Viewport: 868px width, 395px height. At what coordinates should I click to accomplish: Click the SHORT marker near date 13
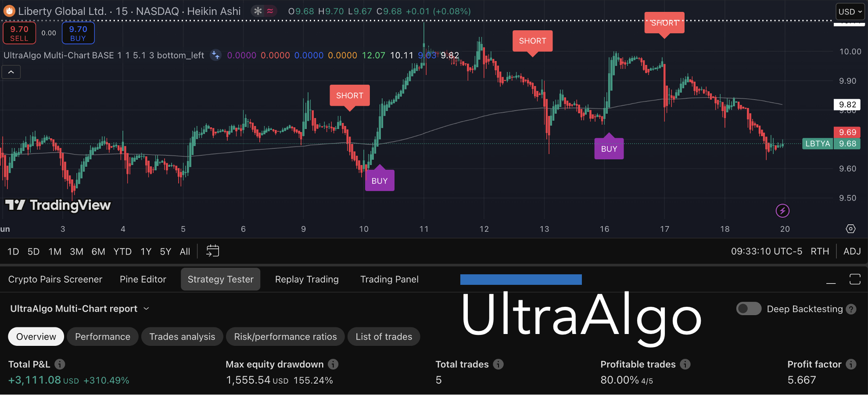click(532, 41)
